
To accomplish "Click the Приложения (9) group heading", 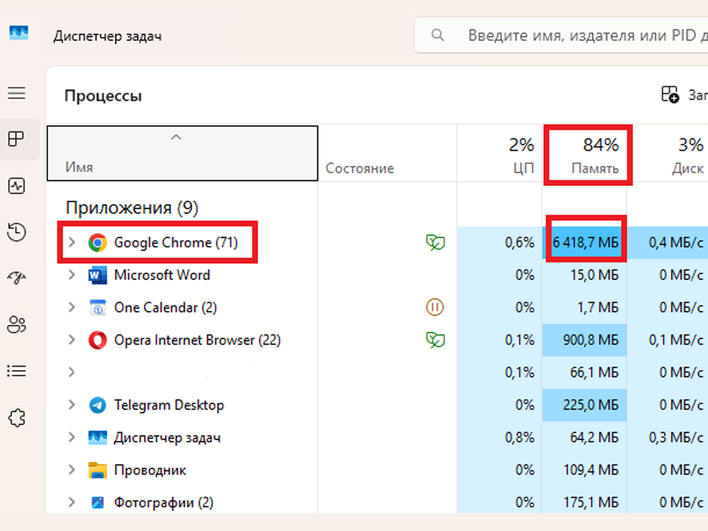I will (x=132, y=208).
